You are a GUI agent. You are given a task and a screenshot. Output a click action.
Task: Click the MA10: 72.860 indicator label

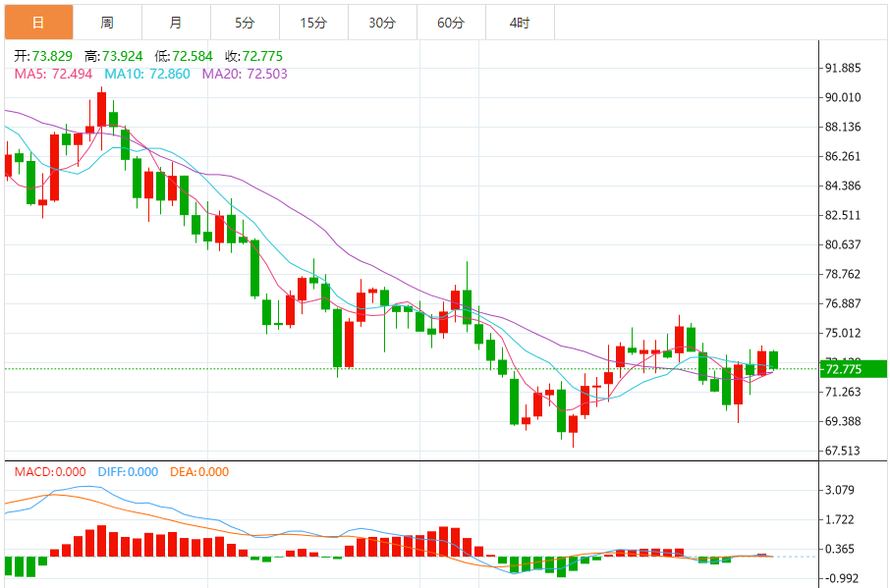coord(147,74)
